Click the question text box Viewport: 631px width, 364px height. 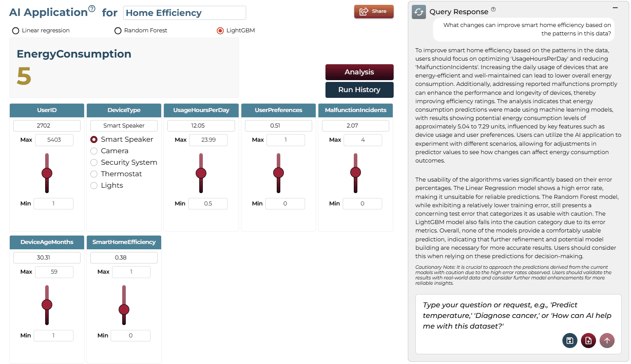point(518,315)
